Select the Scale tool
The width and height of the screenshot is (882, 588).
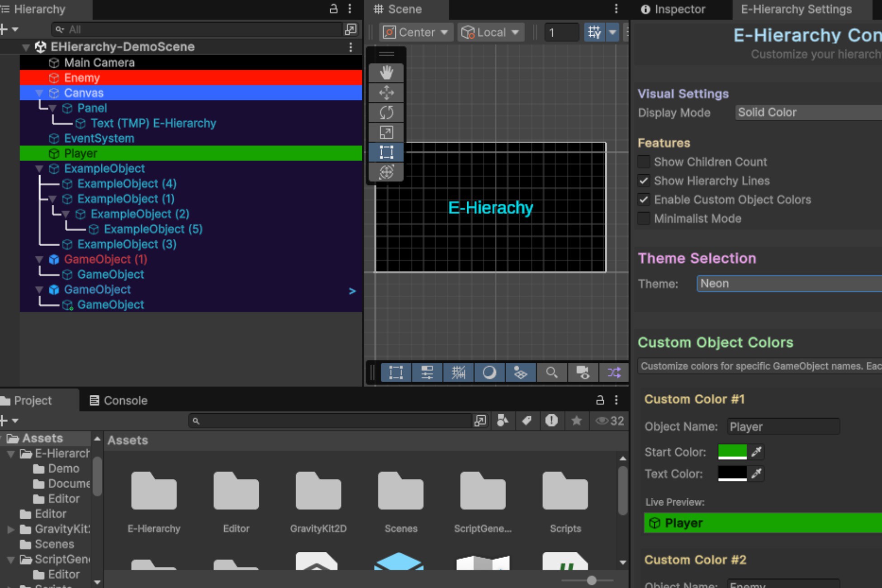(x=386, y=133)
